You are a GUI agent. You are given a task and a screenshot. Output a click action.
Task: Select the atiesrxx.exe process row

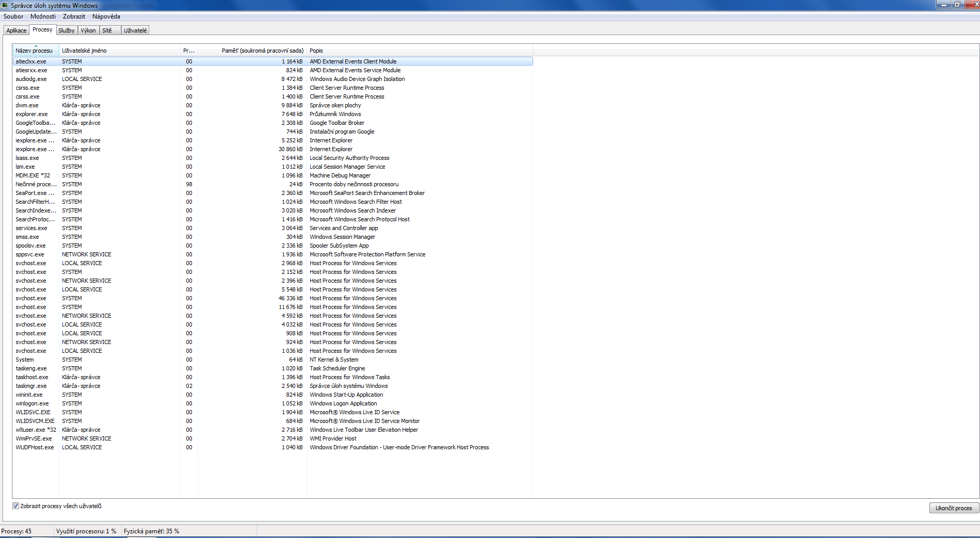click(272, 70)
